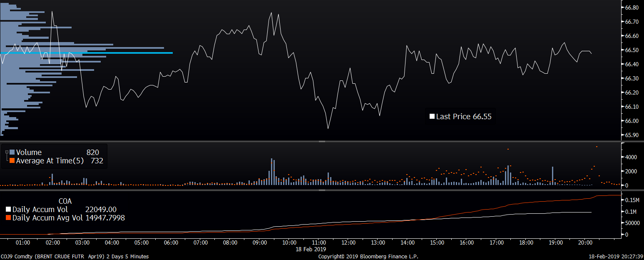Click the '66.60' price axis label

[632, 36]
